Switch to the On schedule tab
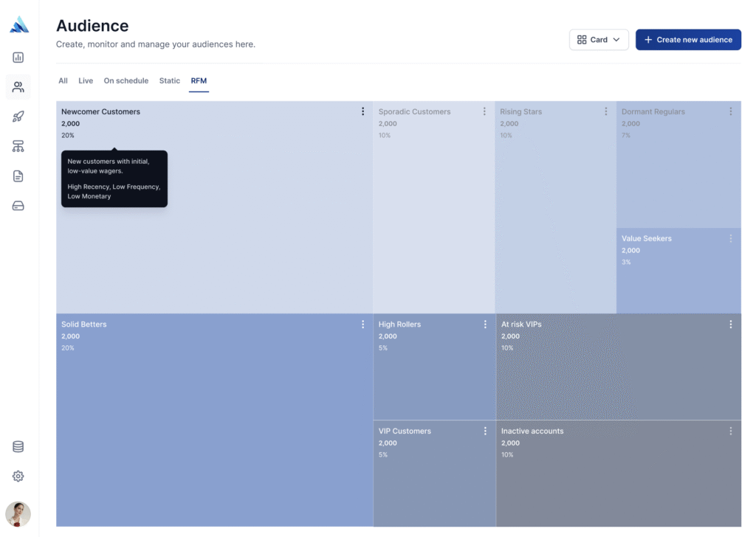Image resolution: width=756 pixels, height=537 pixels. (x=126, y=80)
